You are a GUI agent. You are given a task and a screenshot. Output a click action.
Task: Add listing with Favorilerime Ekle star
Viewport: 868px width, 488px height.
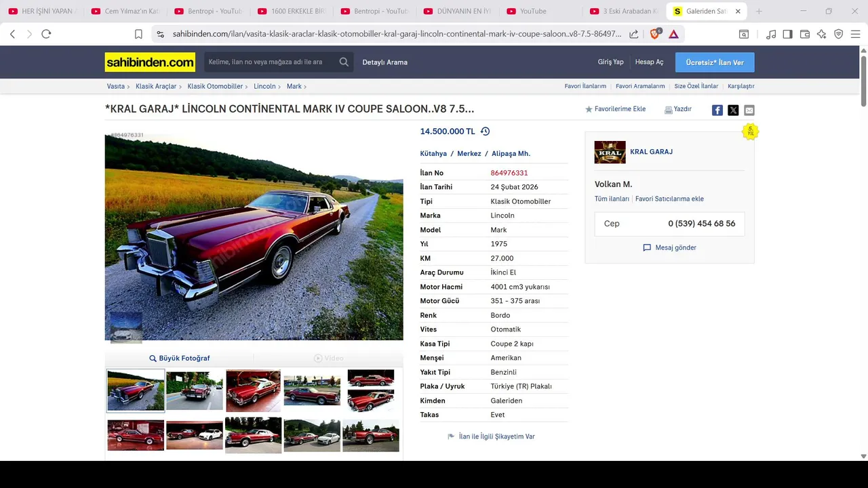pyautogui.click(x=615, y=109)
